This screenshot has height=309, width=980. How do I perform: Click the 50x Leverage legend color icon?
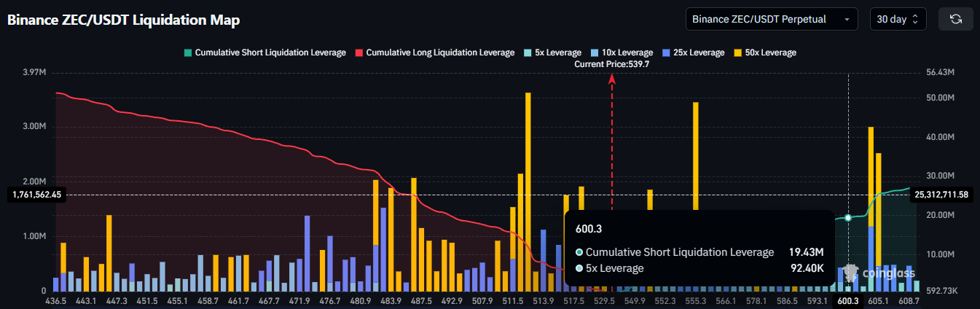(737, 52)
